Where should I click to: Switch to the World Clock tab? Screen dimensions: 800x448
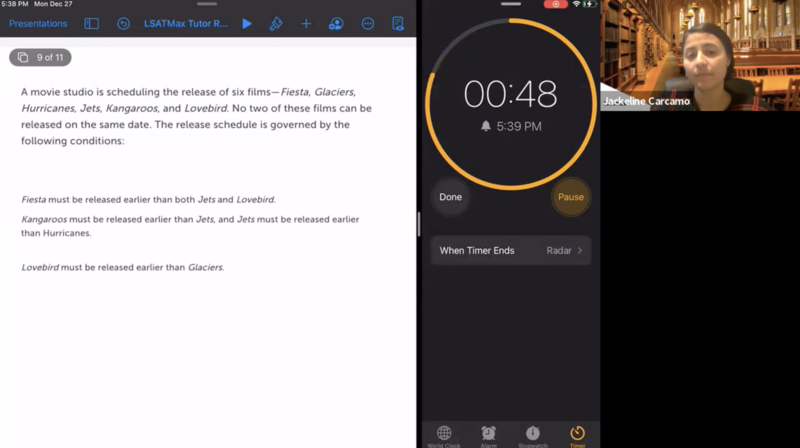444,436
